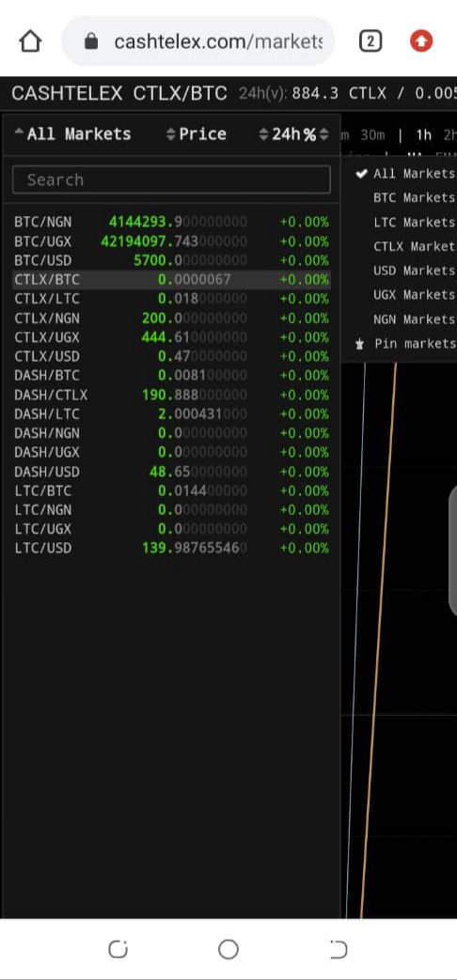
Task: Tap the Android home circle icon
Action: [228, 949]
